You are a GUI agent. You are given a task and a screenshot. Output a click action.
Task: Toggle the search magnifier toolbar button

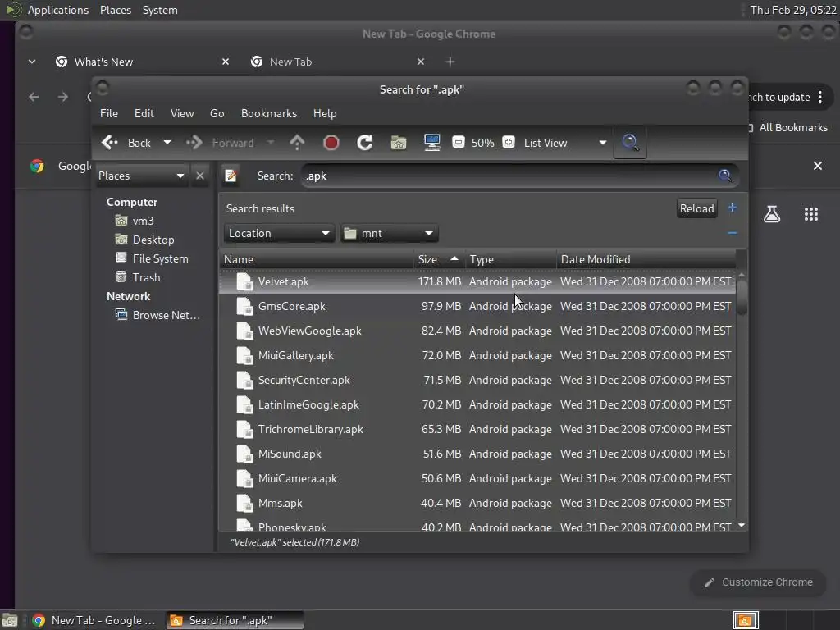click(630, 143)
